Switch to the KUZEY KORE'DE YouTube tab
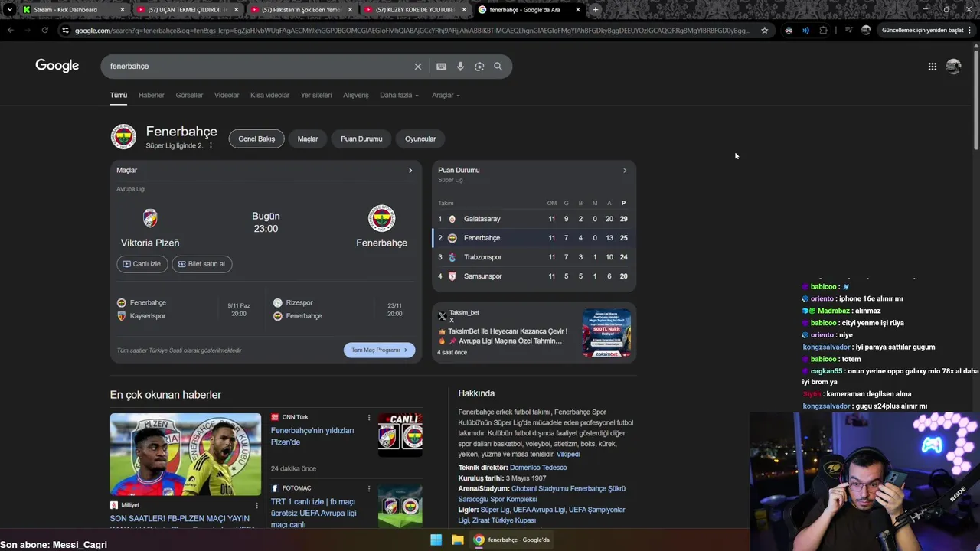Viewport: 980px width, 551px height. click(416, 10)
